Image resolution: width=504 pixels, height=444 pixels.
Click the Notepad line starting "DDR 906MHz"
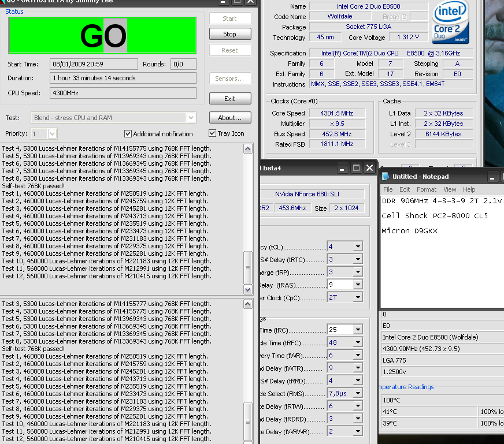(442, 201)
